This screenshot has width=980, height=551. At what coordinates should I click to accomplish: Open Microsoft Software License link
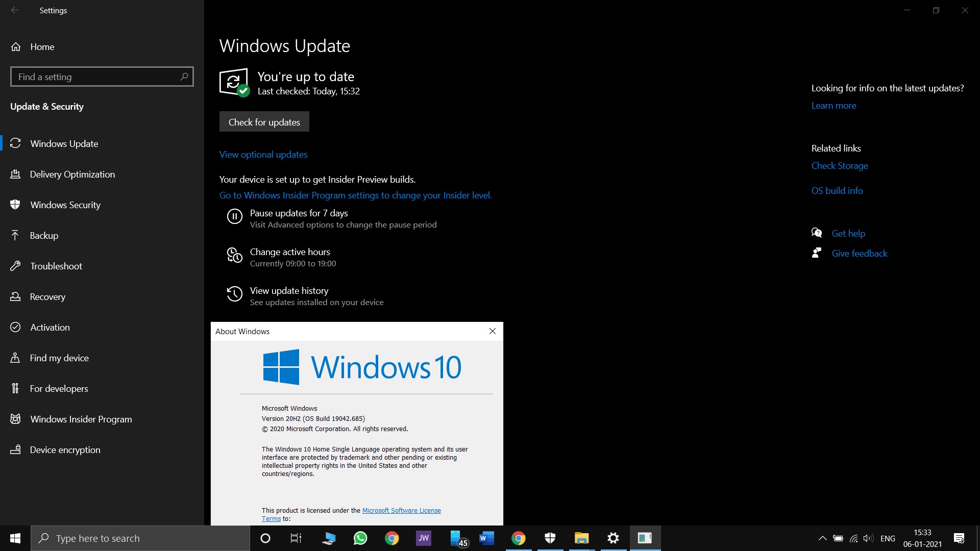pos(401,510)
